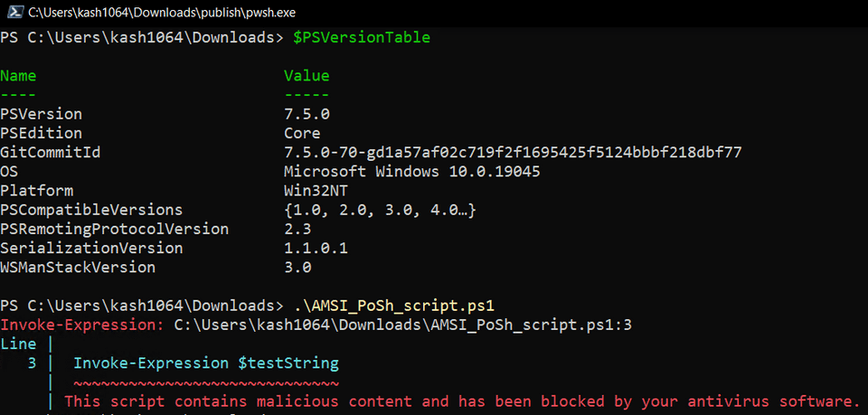The image size is (868, 415).
Task: Click the Core edition value
Action: pos(302,133)
